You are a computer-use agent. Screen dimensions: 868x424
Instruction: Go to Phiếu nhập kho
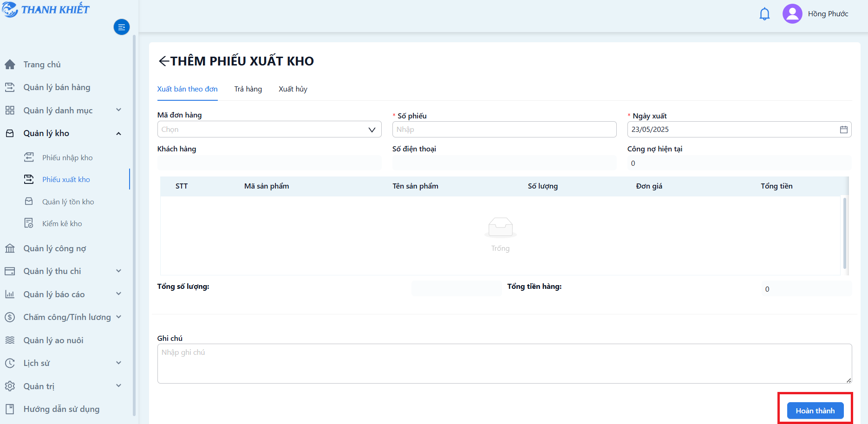point(67,158)
